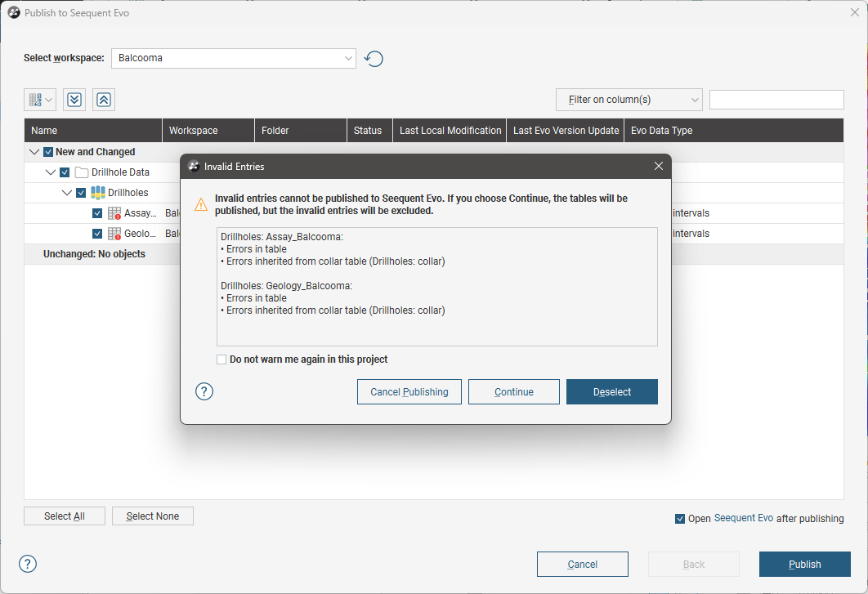Click the Assay table icon with error badge

pos(115,213)
